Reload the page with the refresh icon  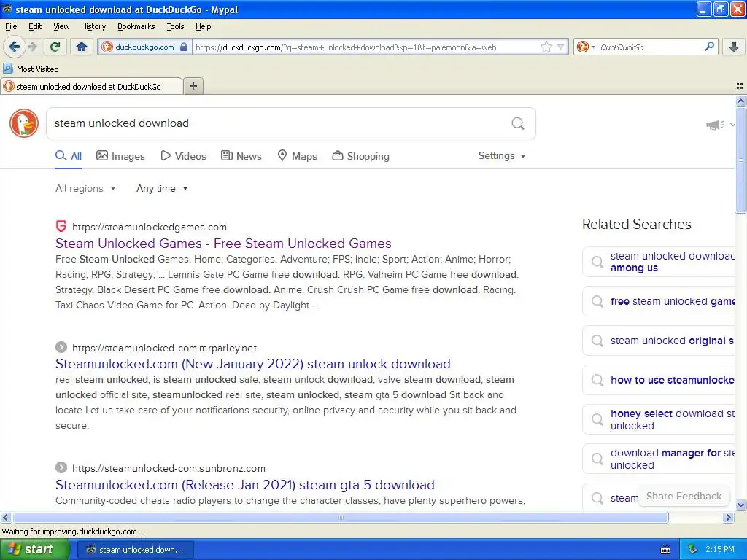pos(55,47)
